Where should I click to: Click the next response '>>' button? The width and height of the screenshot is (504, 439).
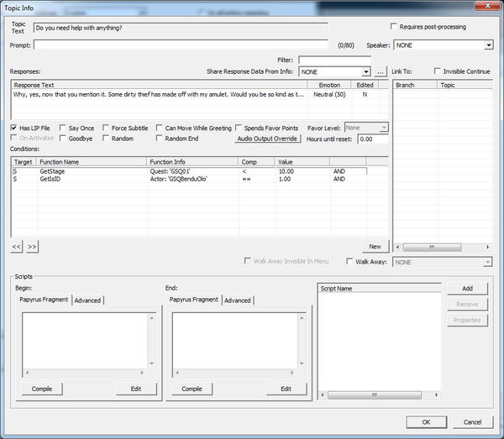[x=32, y=247]
